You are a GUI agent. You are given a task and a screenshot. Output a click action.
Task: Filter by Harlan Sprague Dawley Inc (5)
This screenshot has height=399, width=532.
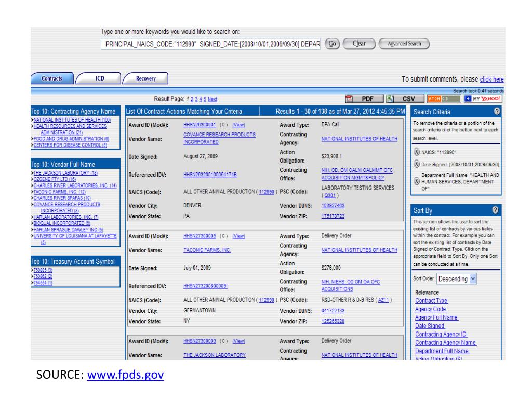[68, 230]
